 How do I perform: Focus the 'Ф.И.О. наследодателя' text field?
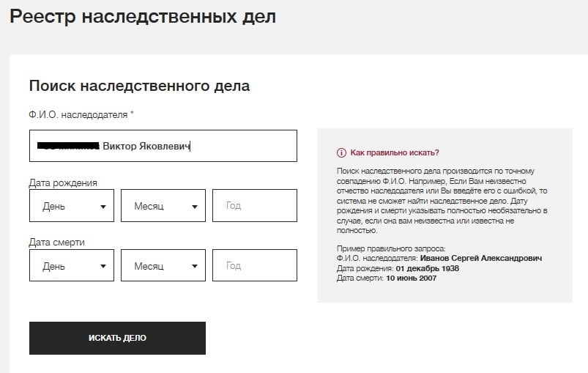[163, 146]
